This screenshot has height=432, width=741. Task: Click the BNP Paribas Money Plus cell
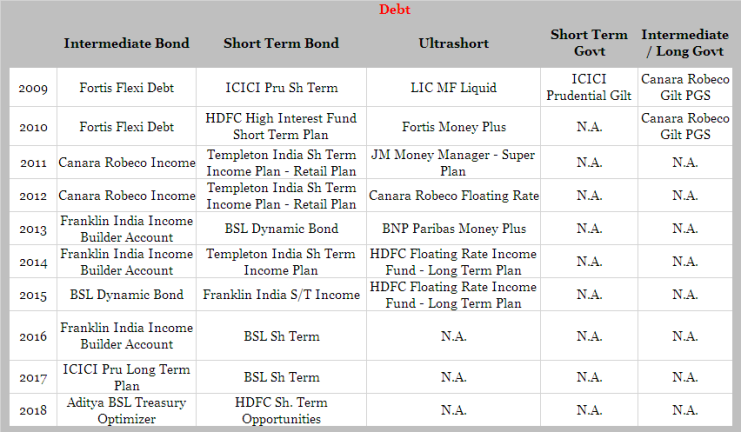tap(455, 229)
